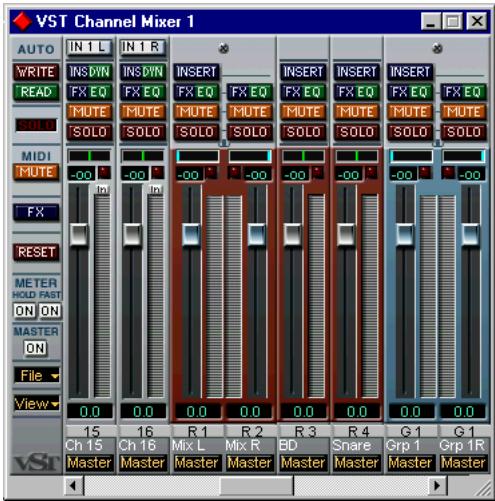Viewport: 495px width, 501px height.
Task: Reset clip indicator on Snare channel
Action: pos(371,173)
